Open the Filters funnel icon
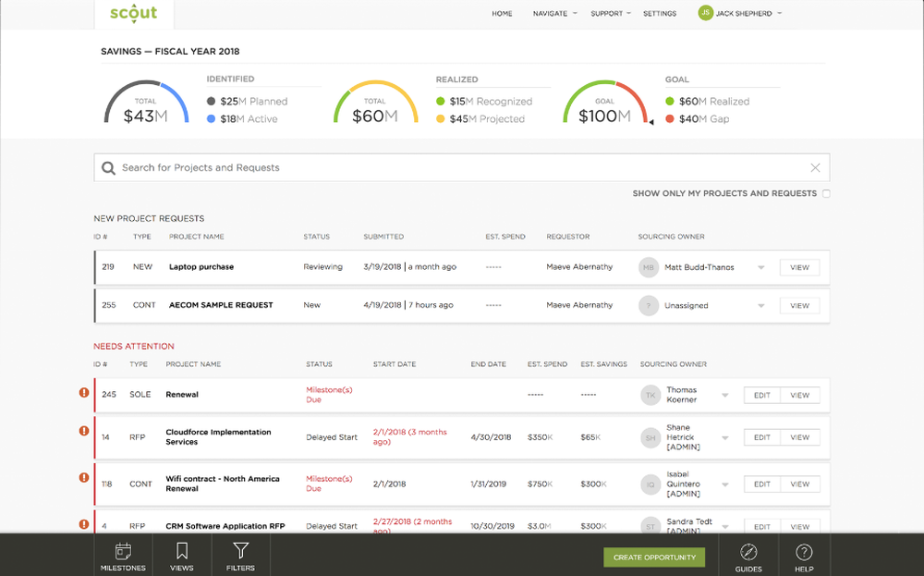 240,551
